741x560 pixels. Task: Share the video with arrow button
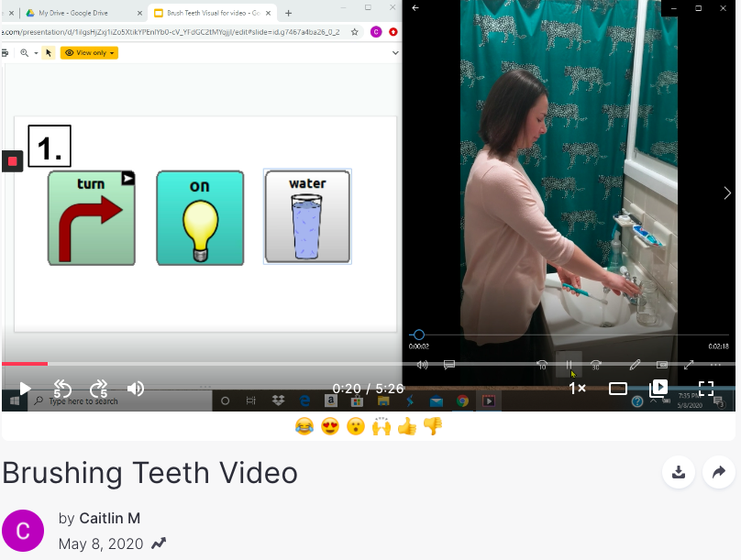pyautogui.click(x=718, y=472)
